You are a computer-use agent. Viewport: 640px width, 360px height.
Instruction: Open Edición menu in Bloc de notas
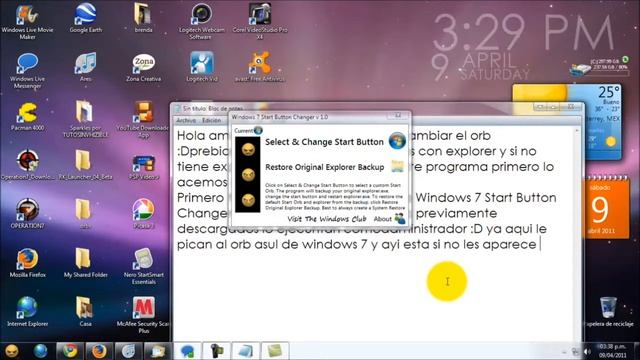[211, 120]
